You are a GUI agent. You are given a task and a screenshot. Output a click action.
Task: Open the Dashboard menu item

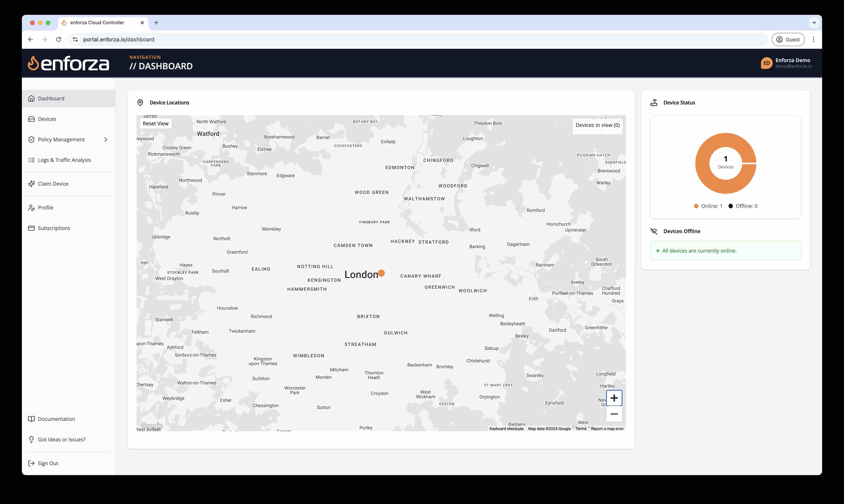69,99
